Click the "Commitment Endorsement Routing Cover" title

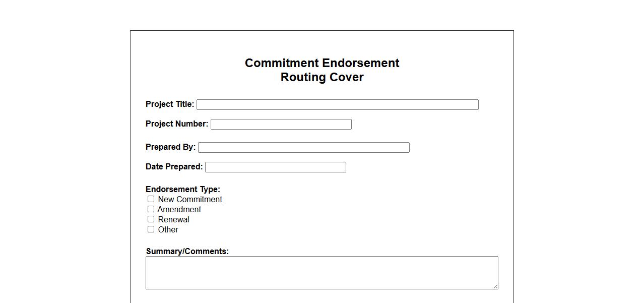[x=322, y=70]
